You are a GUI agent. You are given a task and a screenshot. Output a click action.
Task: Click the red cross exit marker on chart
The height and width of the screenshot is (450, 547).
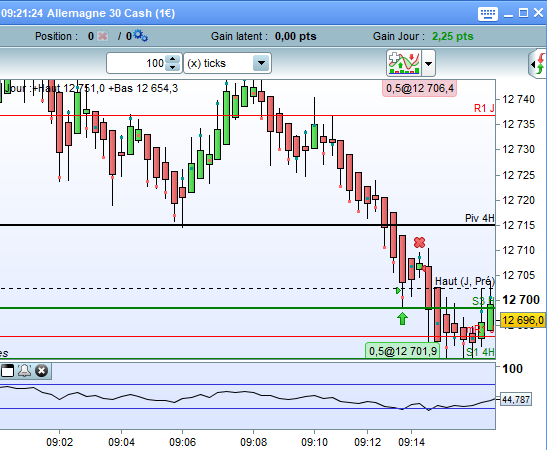pyautogui.click(x=419, y=242)
